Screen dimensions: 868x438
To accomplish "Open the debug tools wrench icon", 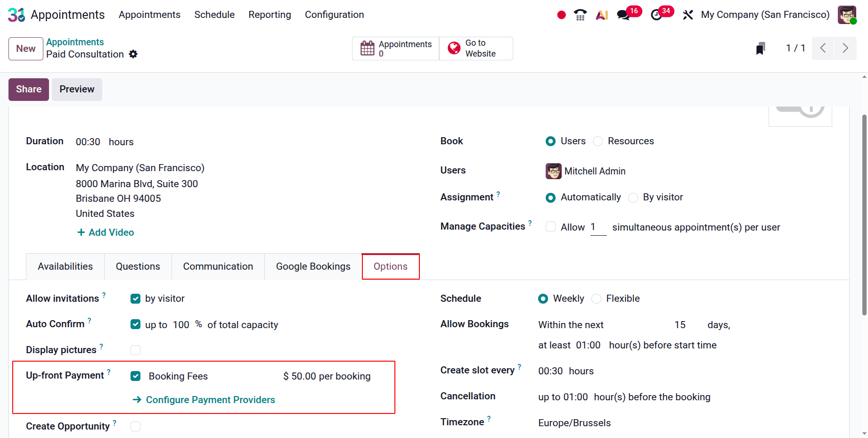I will click(688, 15).
